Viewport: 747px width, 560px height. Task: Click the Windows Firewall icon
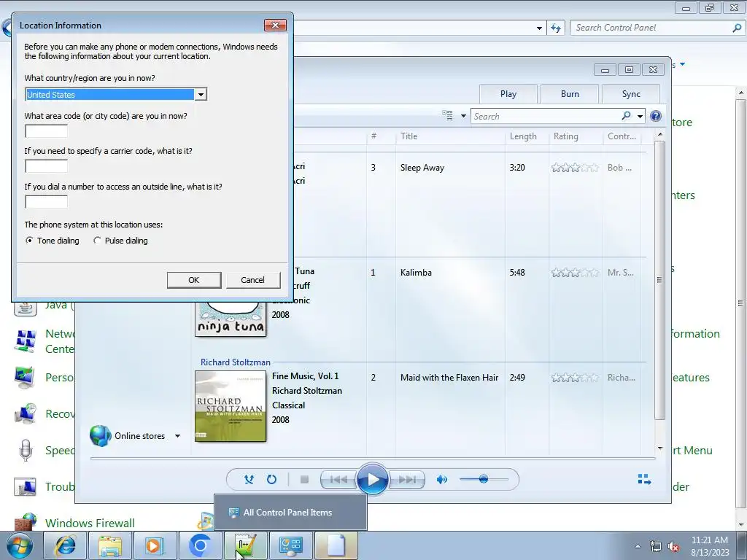26,522
